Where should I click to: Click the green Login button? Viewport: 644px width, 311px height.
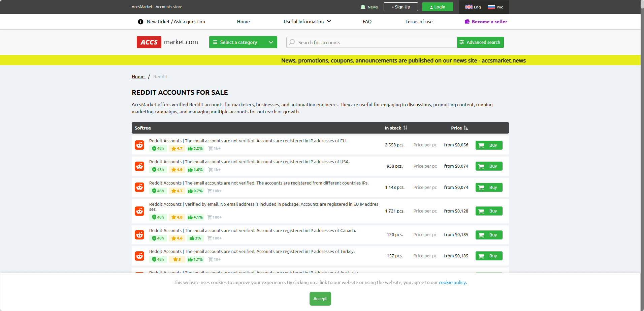click(x=438, y=7)
